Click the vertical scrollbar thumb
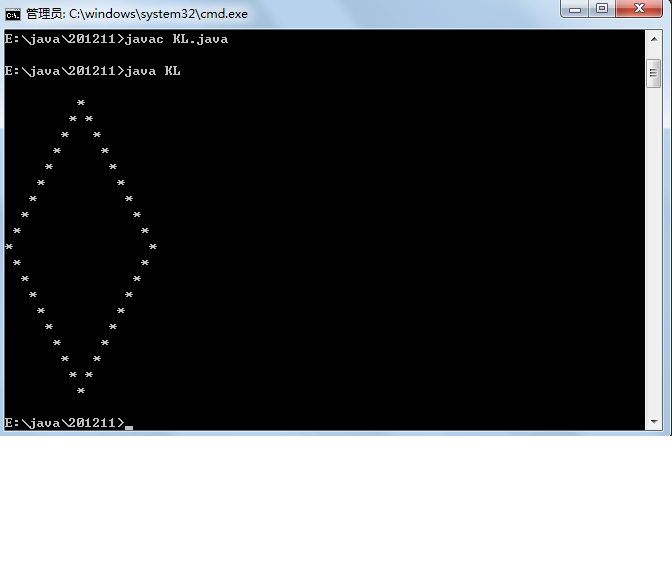This screenshot has height=576, width=672. pyautogui.click(x=653, y=73)
